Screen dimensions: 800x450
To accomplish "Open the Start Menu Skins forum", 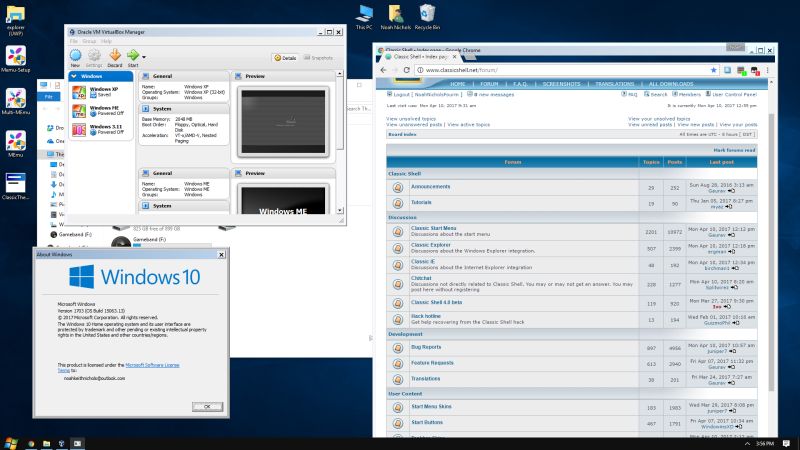I will click(x=431, y=407).
